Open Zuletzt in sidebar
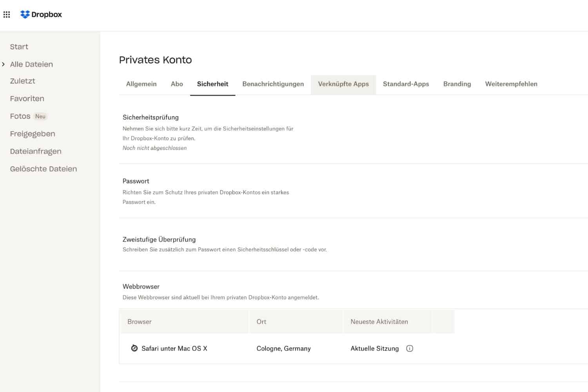This screenshot has height=392, width=588. pos(23,81)
